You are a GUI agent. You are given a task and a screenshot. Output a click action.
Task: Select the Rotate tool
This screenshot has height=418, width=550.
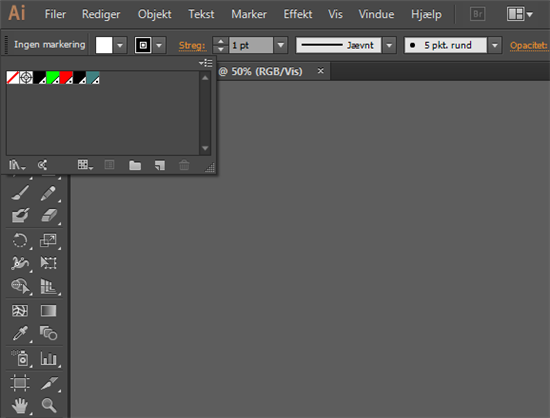click(20, 241)
